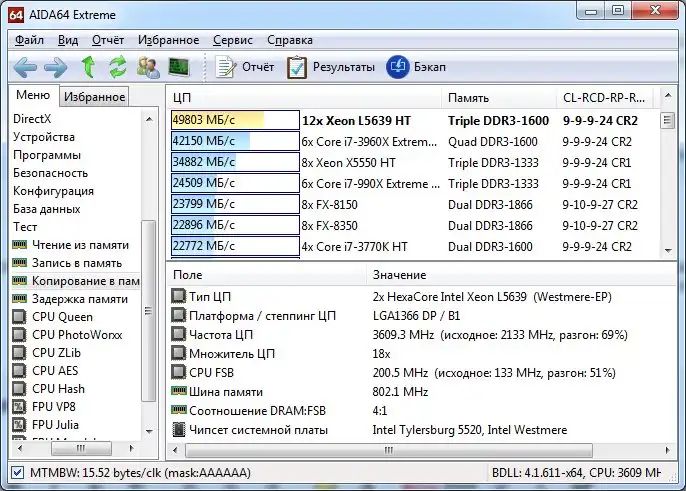Click the back navigation arrow
This screenshot has width=686, height=491.
click(26, 67)
